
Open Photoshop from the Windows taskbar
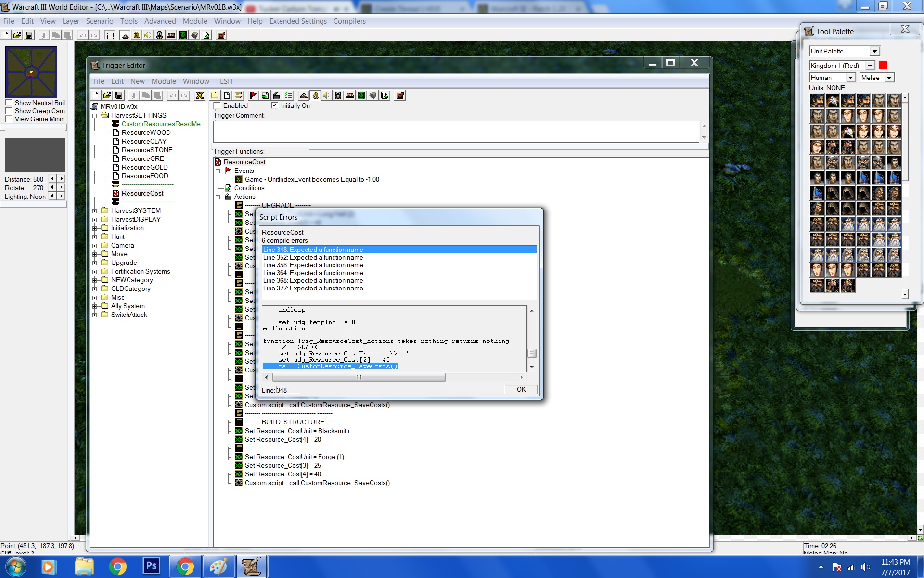151,566
